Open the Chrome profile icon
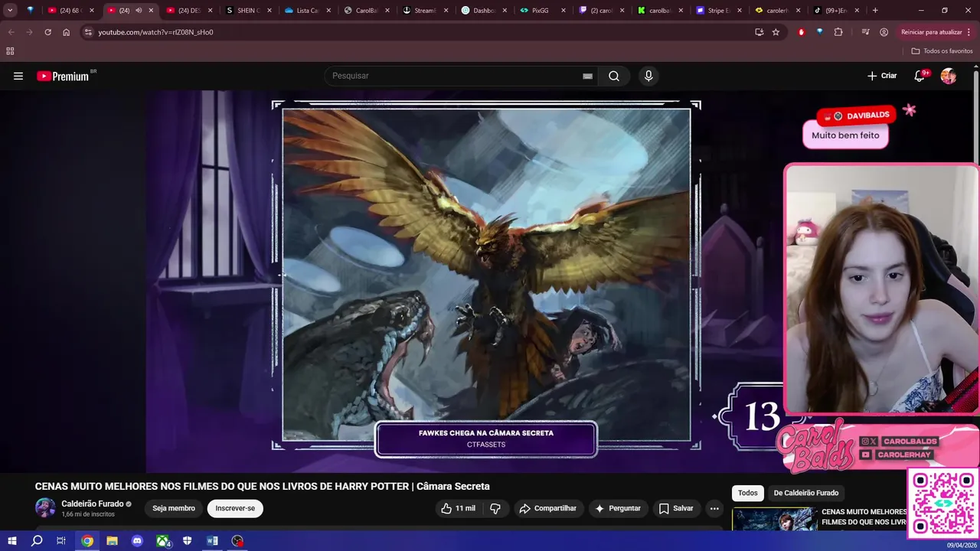 884,32
